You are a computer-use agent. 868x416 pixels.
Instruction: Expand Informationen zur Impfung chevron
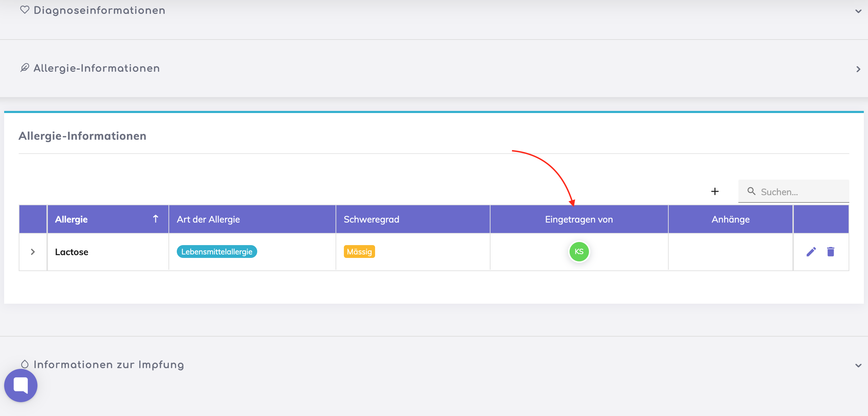click(x=858, y=365)
